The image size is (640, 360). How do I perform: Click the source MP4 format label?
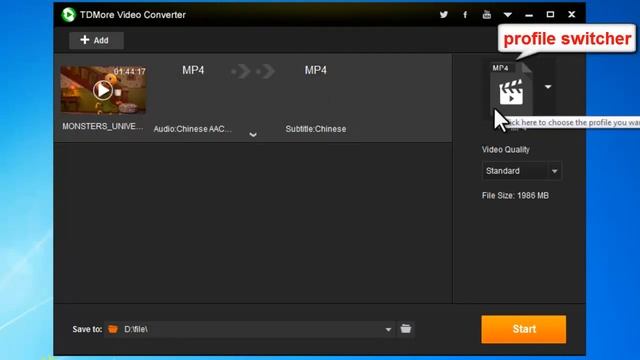[x=193, y=70]
